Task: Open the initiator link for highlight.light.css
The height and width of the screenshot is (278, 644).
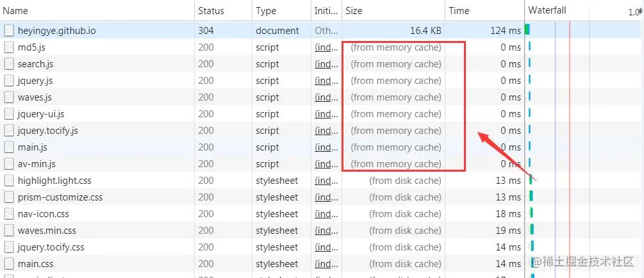Action: tap(327, 181)
